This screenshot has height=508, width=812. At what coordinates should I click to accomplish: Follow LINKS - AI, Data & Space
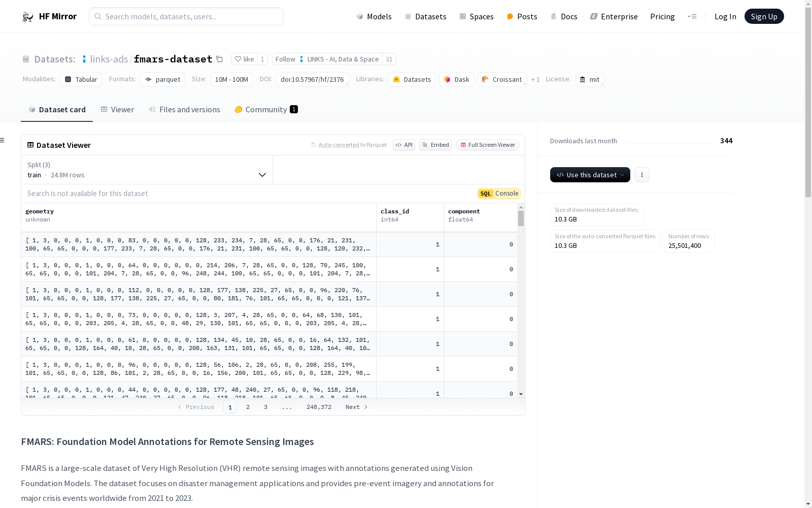coord(327,59)
